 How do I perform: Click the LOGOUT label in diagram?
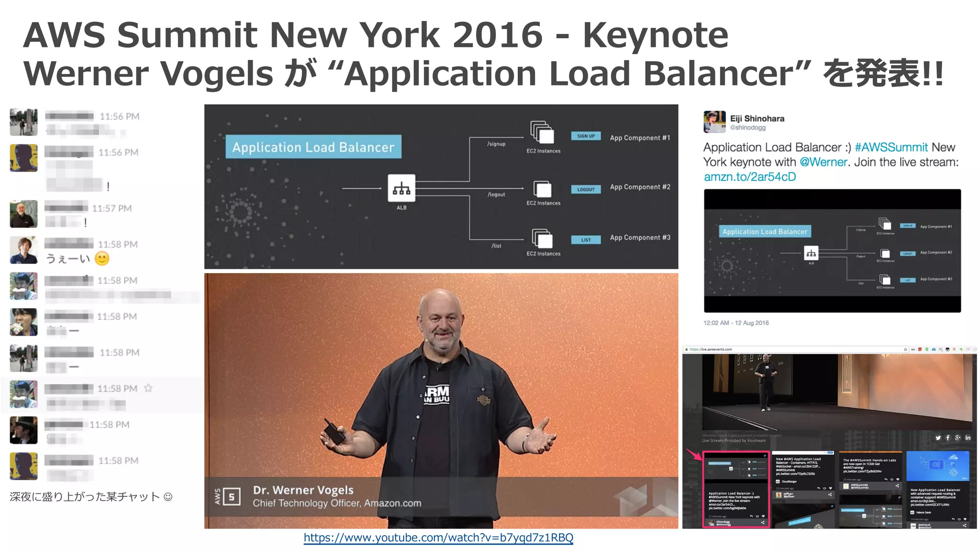click(x=586, y=189)
